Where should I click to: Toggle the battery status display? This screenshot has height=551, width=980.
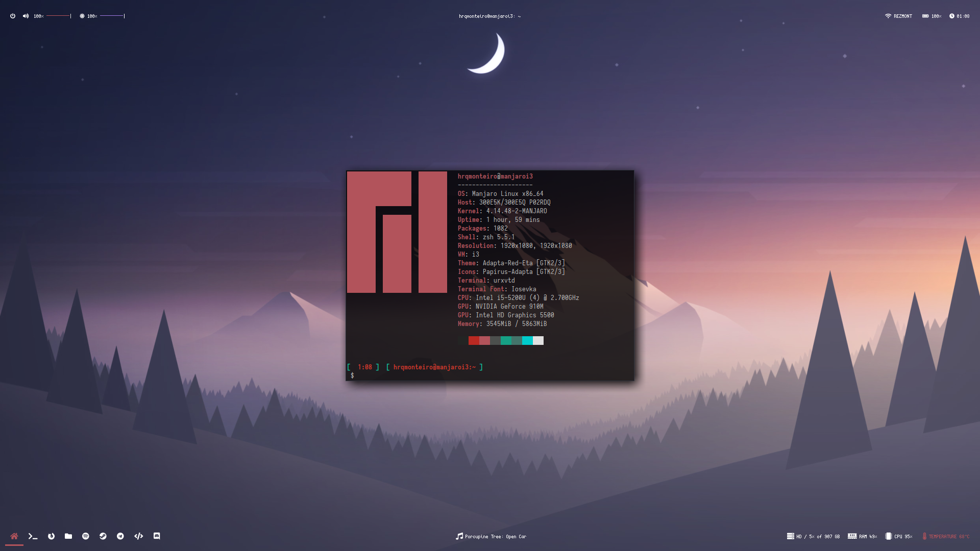[932, 15]
